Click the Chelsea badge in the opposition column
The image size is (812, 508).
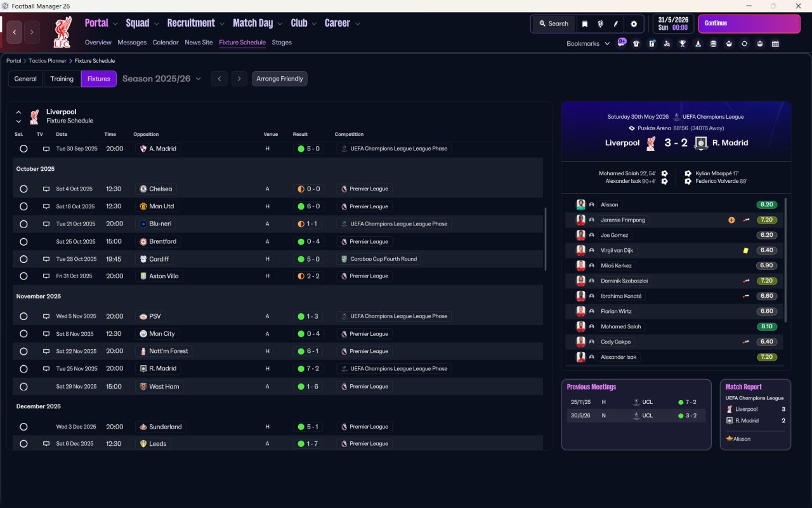pyautogui.click(x=143, y=189)
